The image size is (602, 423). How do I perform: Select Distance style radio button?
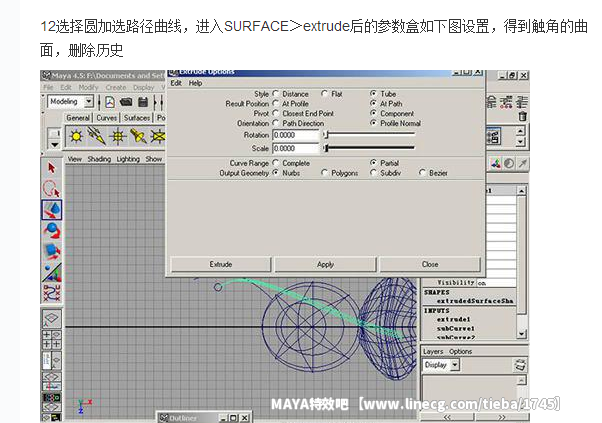(276, 93)
